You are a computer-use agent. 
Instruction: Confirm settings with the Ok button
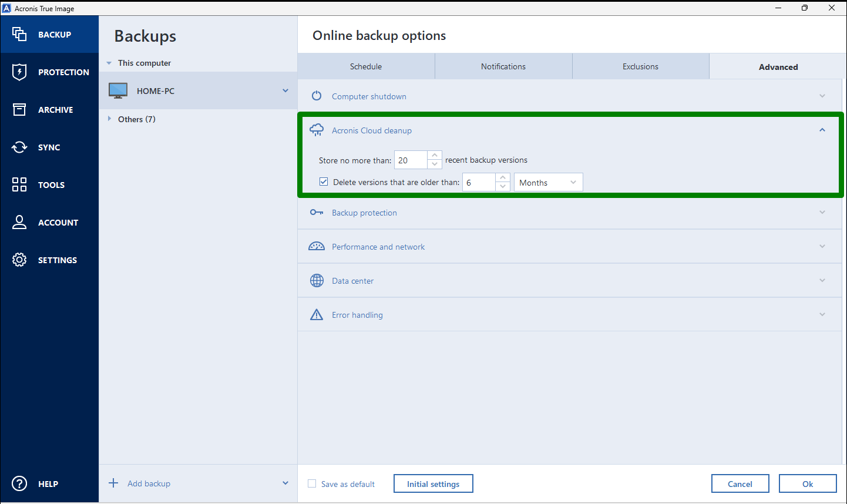808,483
